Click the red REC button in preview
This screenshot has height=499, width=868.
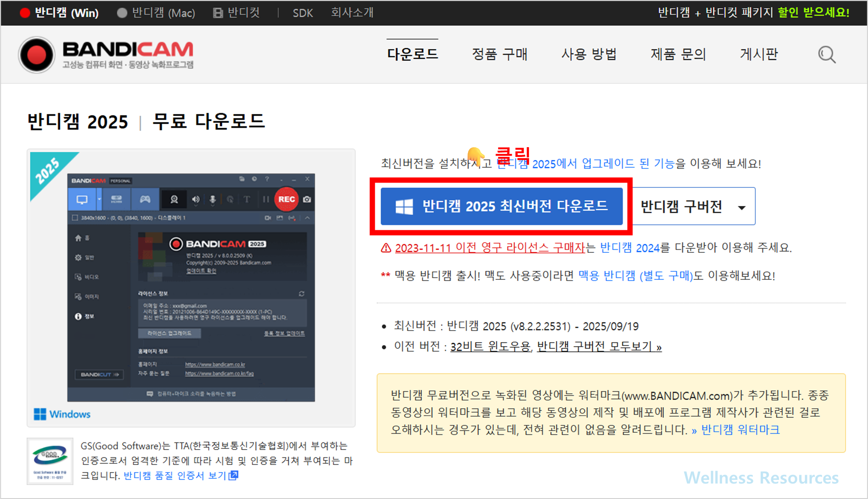(286, 199)
